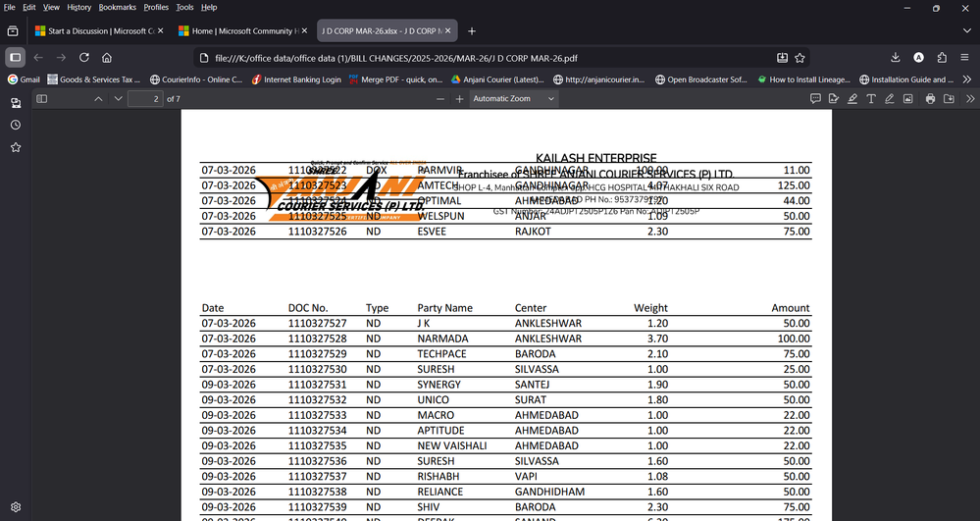
Task: Bookmark this page with the star icon
Action: pos(799,58)
